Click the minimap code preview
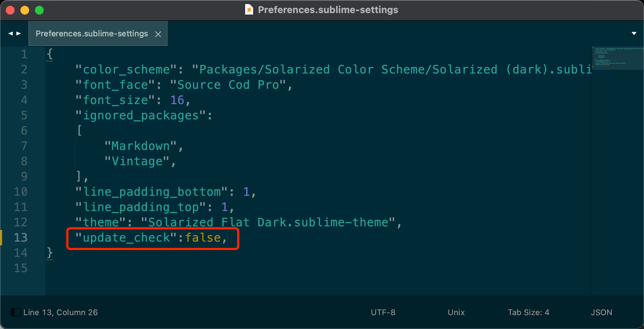Screen dimensions: 644x329 click(x=617, y=58)
